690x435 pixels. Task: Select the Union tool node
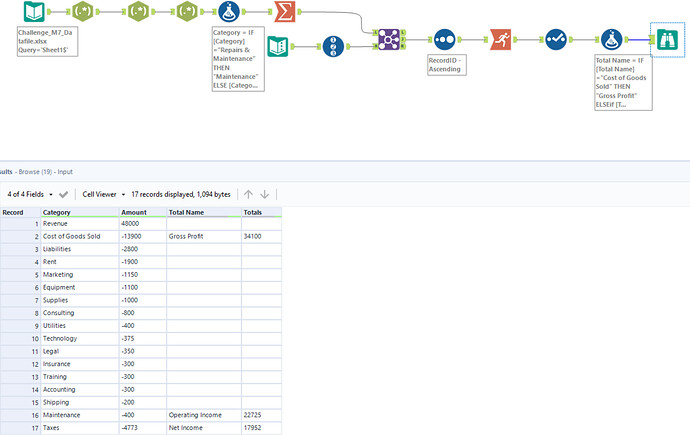pyautogui.click(x=390, y=39)
